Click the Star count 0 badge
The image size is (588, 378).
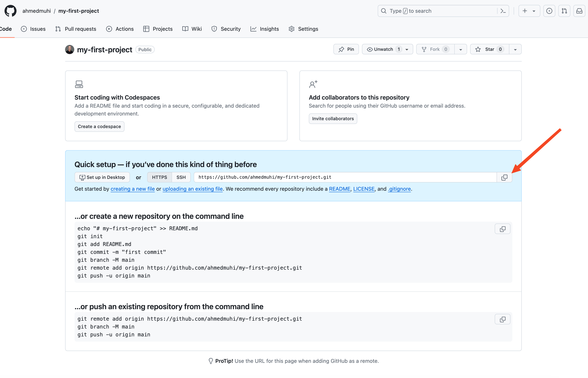tap(500, 49)
